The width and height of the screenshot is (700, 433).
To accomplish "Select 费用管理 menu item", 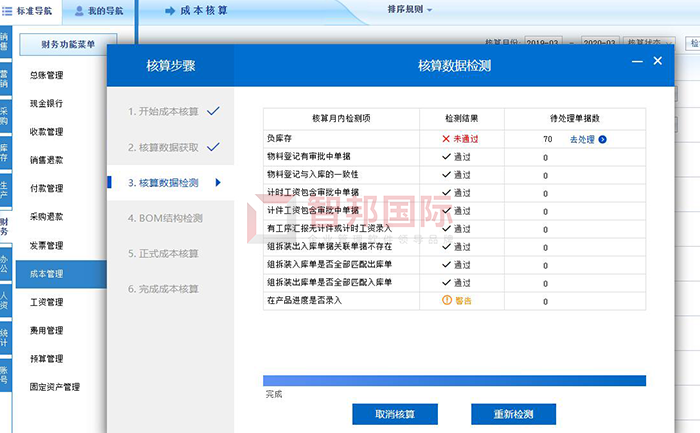I will click(x=46, y=330).
